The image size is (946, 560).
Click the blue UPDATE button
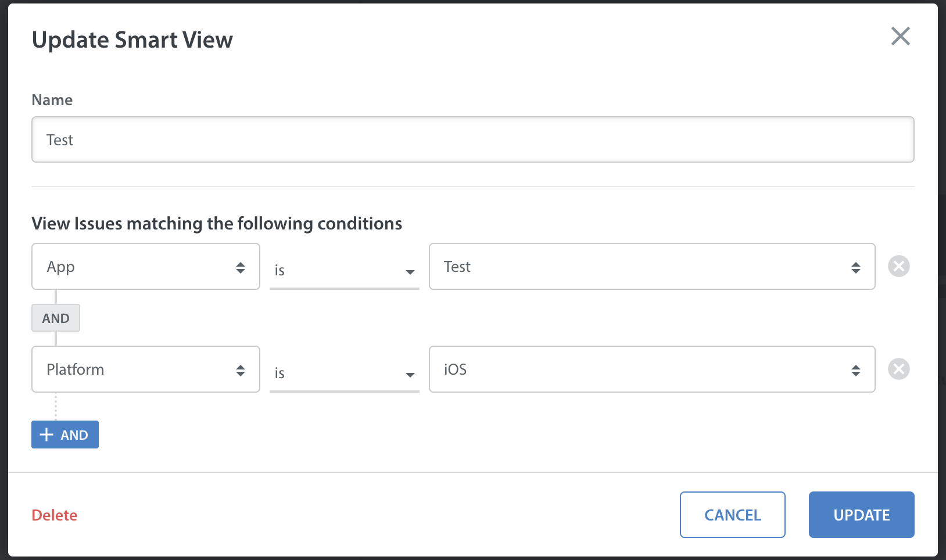862,515
